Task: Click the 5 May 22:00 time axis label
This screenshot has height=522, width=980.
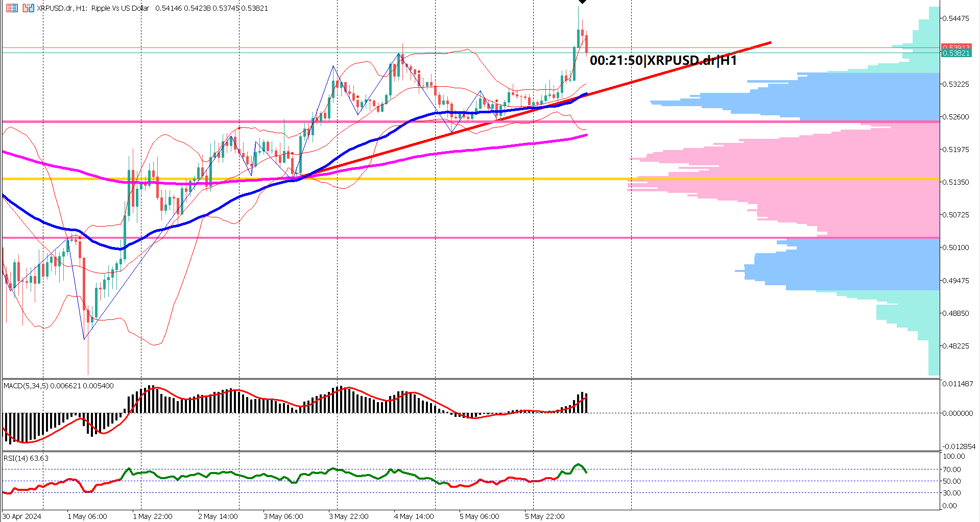Action: tap(545, 516)
